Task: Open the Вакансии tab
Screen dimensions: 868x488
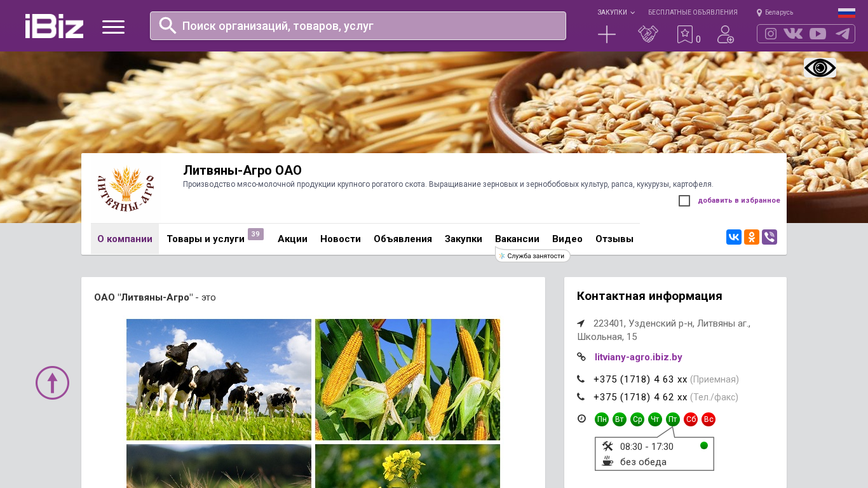Action: [x=517, y=239]
